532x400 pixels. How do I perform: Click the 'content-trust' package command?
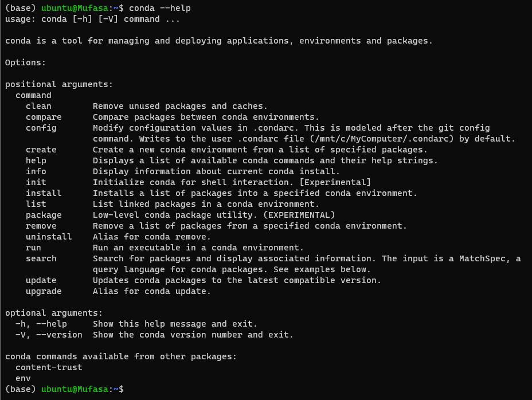(49, 367)
